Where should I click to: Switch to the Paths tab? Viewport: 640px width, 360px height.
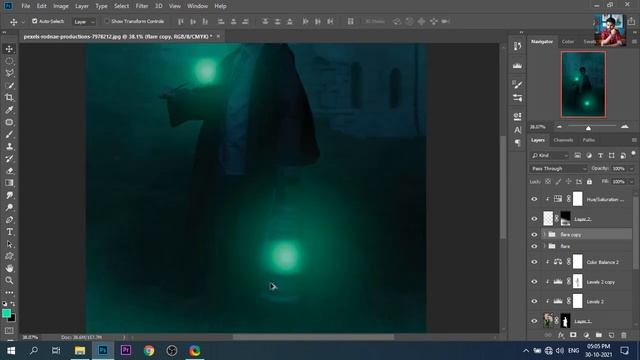point(589,140)
